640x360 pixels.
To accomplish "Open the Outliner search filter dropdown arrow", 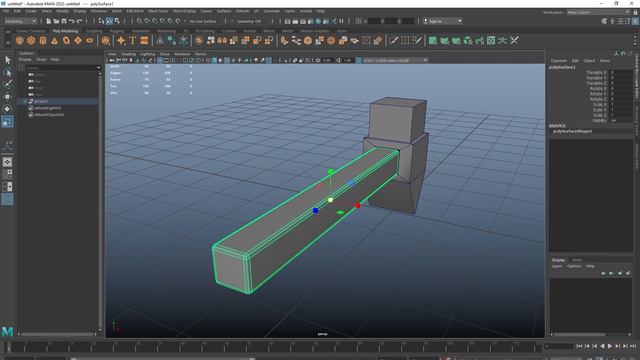I will [98, 68].
